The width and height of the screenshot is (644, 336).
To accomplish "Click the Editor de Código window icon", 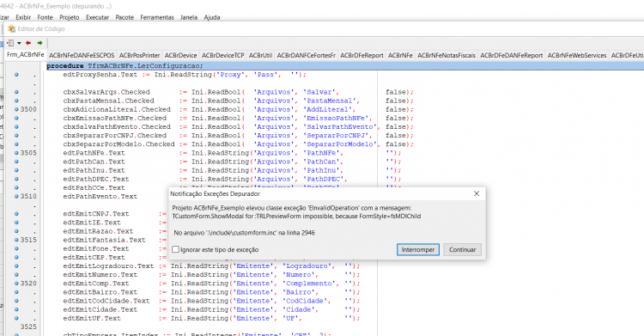I will point(11,29).
